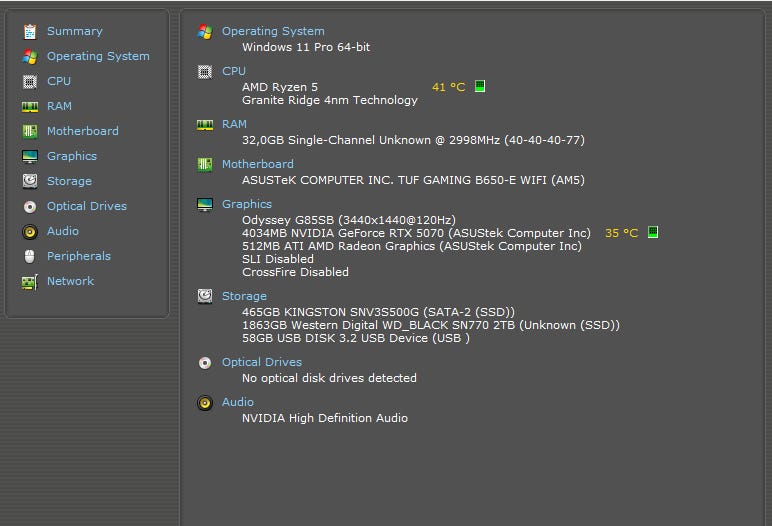Click the 41 °C CPU temperature value
The image size is (772, 526).
[449, 87]
